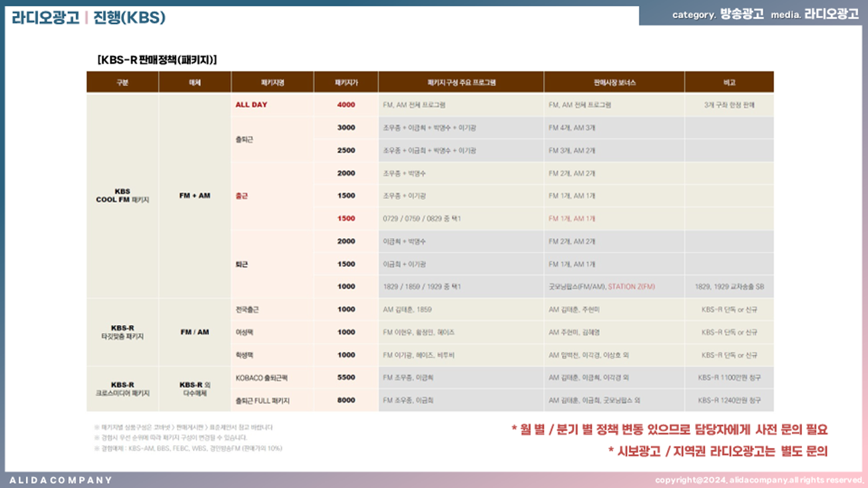Click the 방송광고 category label

(x=742, y=14)
